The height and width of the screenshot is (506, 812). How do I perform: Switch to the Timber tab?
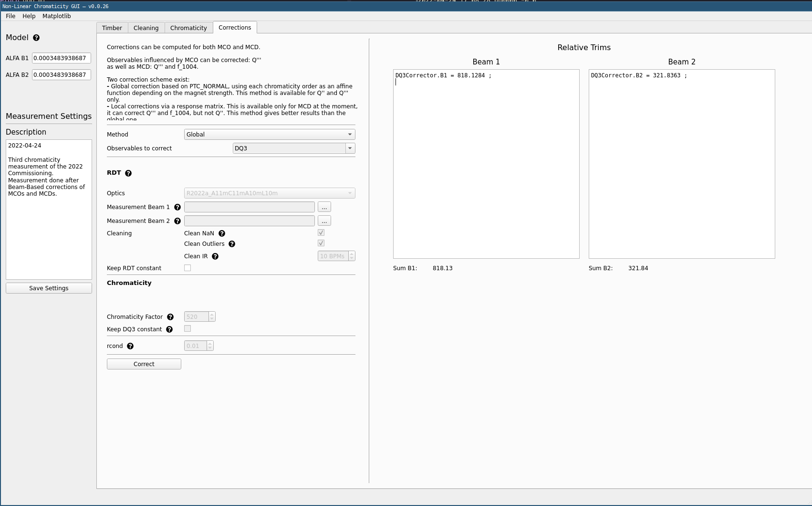112,28
